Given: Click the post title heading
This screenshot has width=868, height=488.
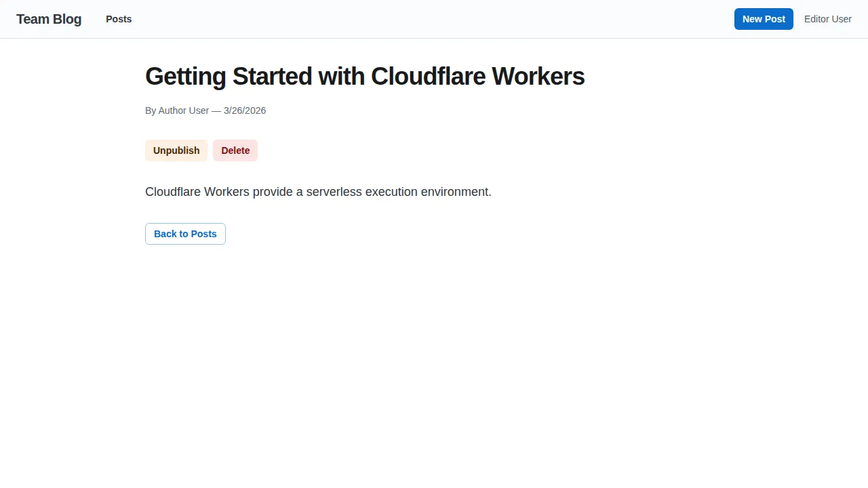Looking at the screenshot, I should click(365, 77).
